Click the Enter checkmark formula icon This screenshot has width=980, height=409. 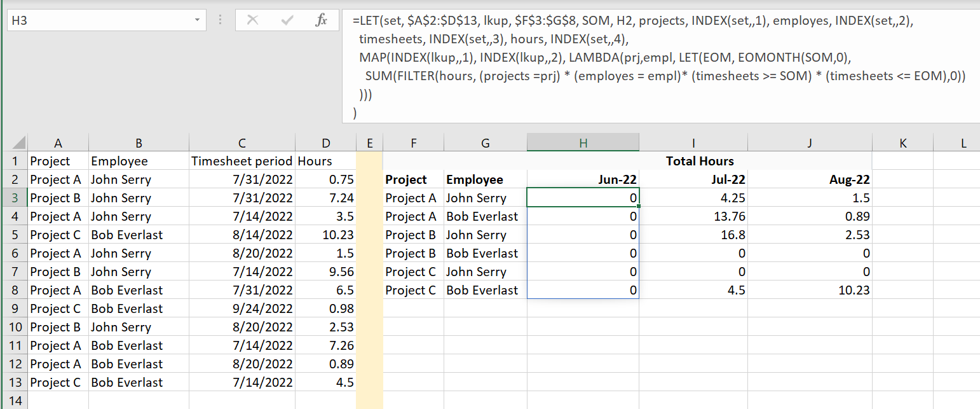pos(287,20)
